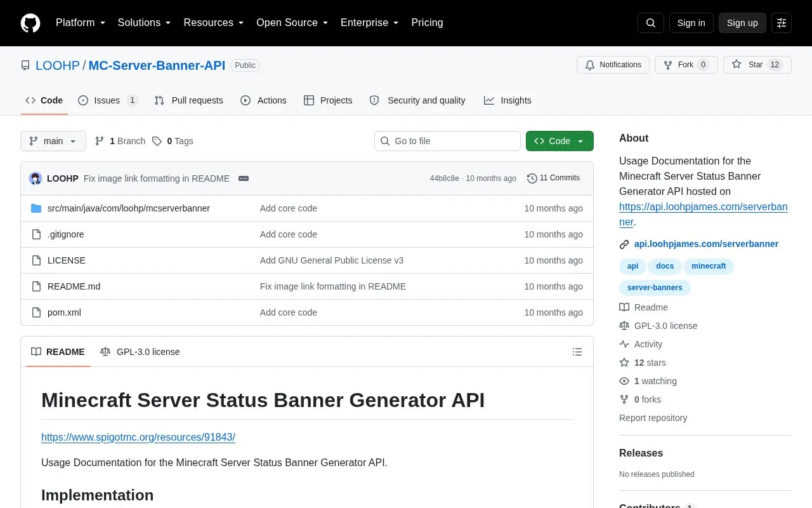This screenshot has height=508, width=812.
Task: Open README.md file name
Action: click(x=74, y=286)
